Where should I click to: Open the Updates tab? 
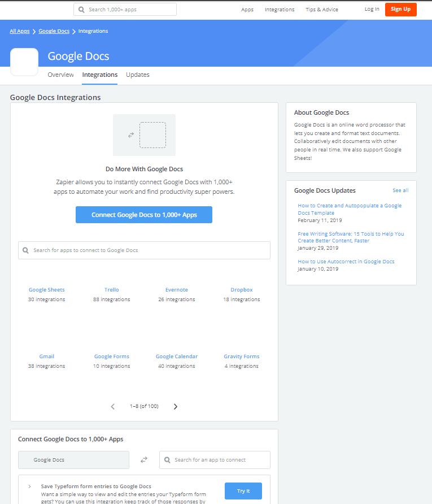point(138,75)
